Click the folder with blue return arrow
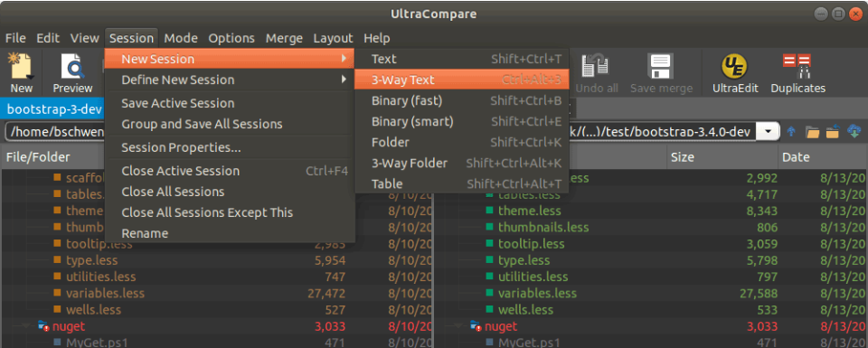The height and width of the screenshot is (348, 868). (x=833, y=132)
